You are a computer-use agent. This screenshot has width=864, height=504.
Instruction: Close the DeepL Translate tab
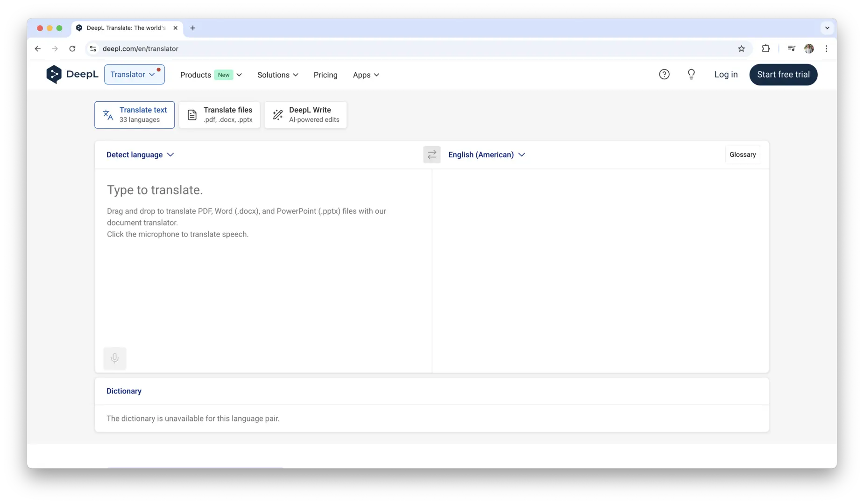click(x=175, y=28)
